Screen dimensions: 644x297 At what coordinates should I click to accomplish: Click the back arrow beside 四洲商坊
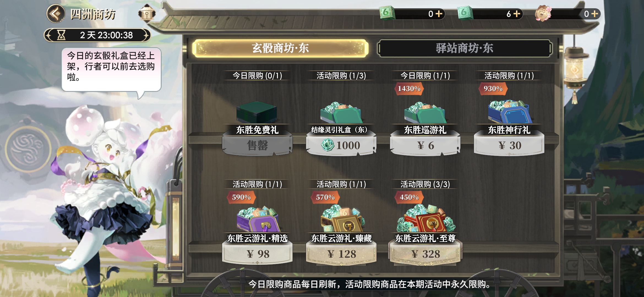click(56, 13)
